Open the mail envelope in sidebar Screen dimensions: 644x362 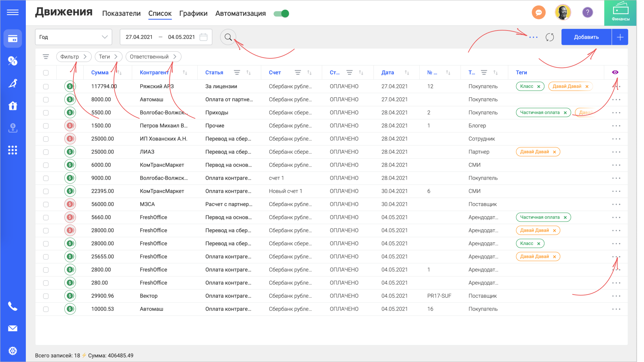(13, 328)
